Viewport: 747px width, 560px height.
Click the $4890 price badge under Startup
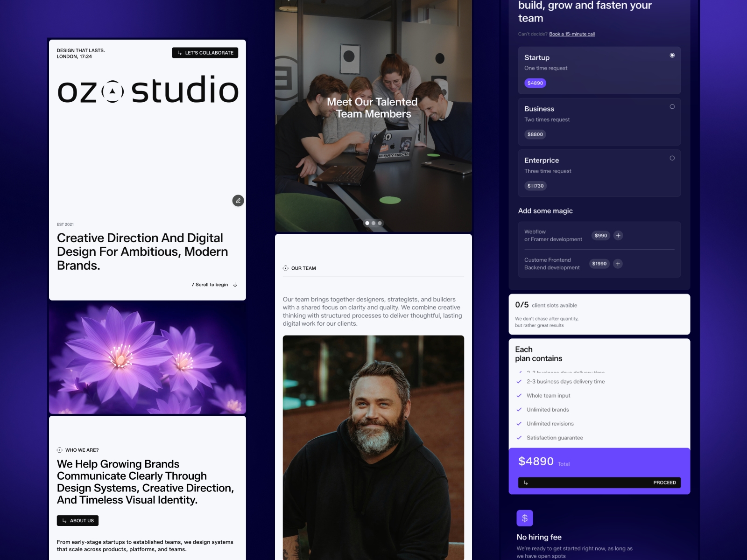click(x=535, y=83)
